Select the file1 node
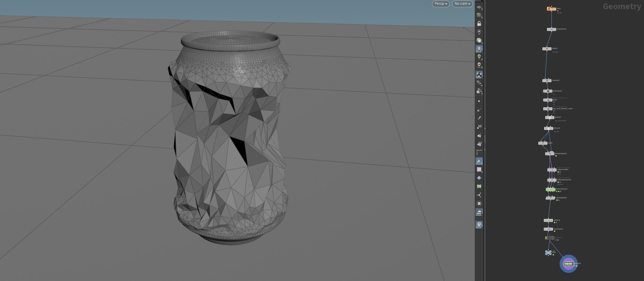 pyautogui.click(x=551, y=9)
